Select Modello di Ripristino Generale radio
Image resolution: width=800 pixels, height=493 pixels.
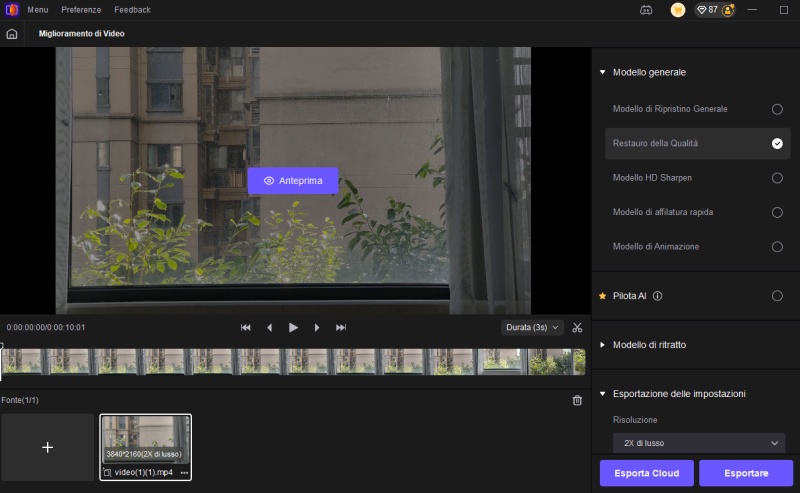pyautogui.click(x=777, y=109)
